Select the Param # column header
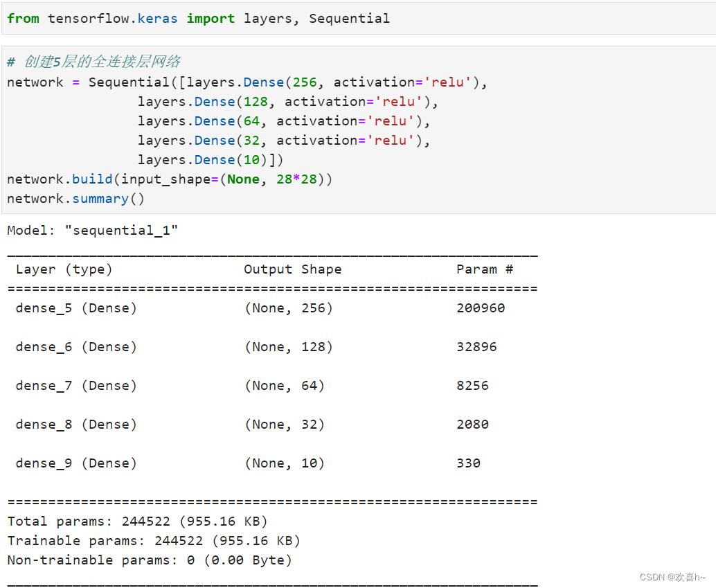 [x=484, y=269]
